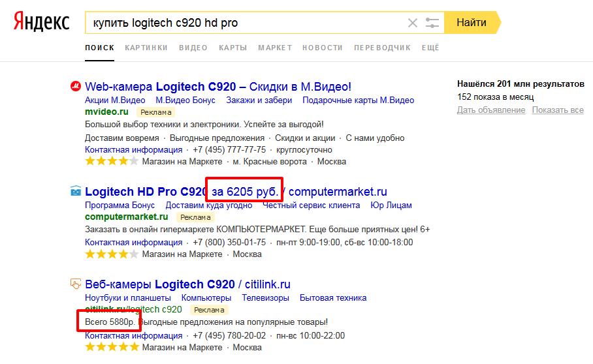Open the Переводчик tab
Screen dimensions: 593x364
(382, 48)
